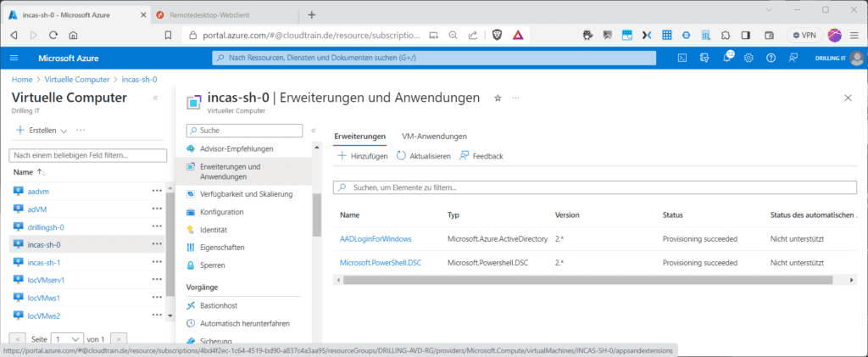Click the DRILLING IT account avatar
The height and width of the screenshot is (357, 868).
tap(856, 58)
